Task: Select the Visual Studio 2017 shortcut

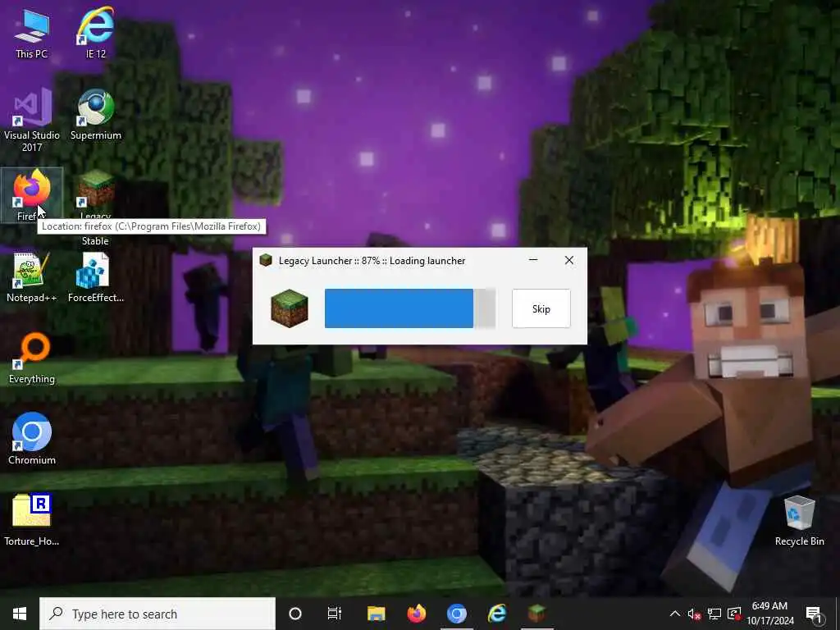Action: coord(32,120)
